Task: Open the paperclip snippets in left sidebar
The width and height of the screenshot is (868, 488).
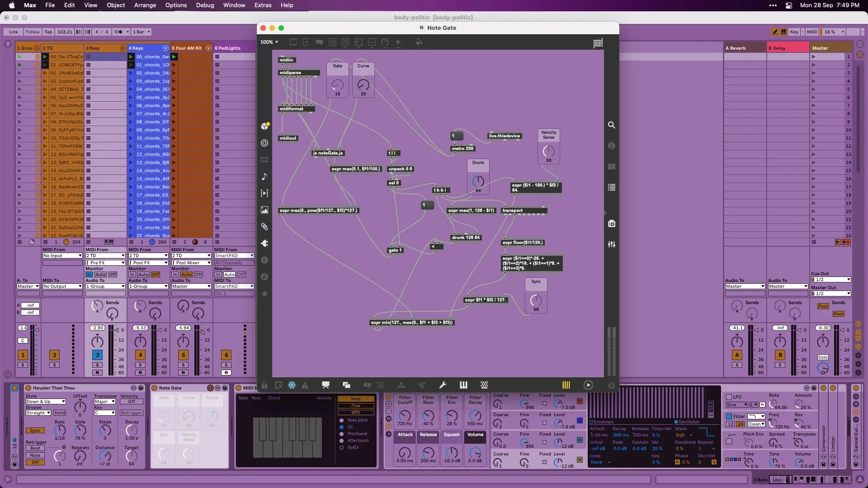Action: pos(265,227)
